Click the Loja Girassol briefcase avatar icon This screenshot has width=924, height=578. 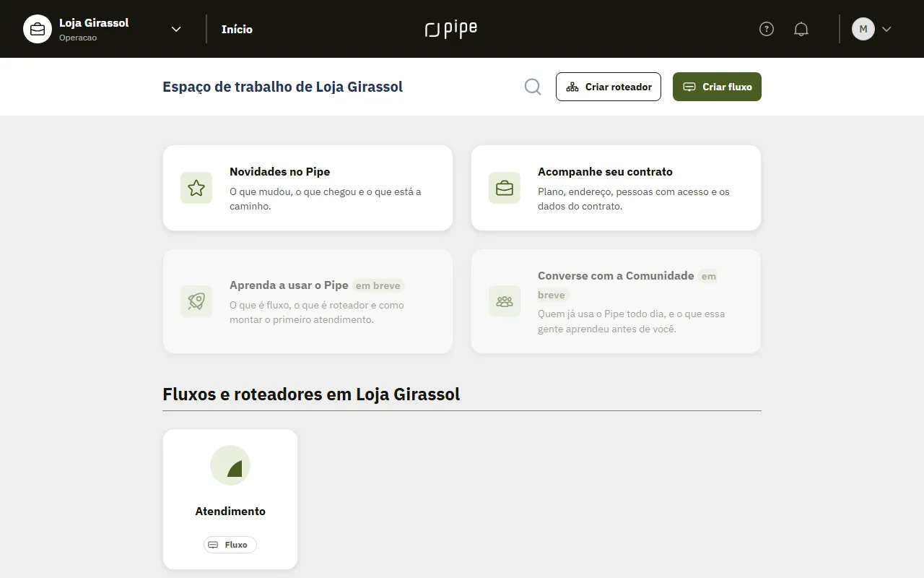tap(38, 29)
